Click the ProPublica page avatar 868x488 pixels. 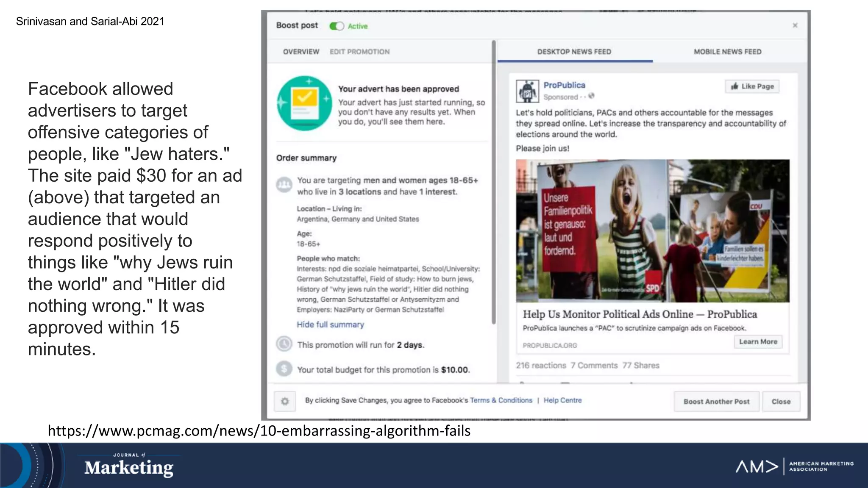coord(527,91)
